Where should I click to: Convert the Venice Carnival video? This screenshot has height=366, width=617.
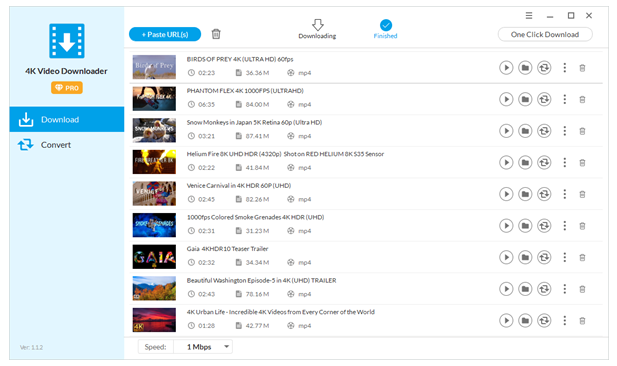tap(544, 194)
